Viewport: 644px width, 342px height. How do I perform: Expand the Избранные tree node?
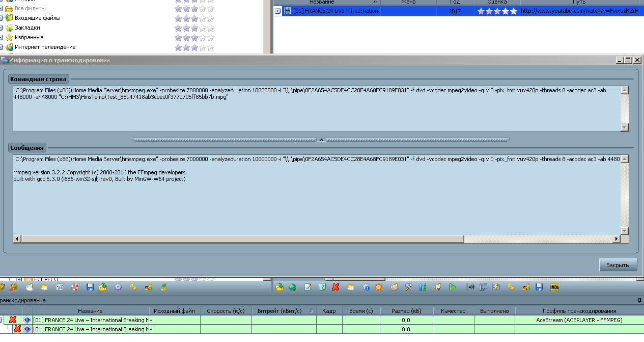pos(1,37)
